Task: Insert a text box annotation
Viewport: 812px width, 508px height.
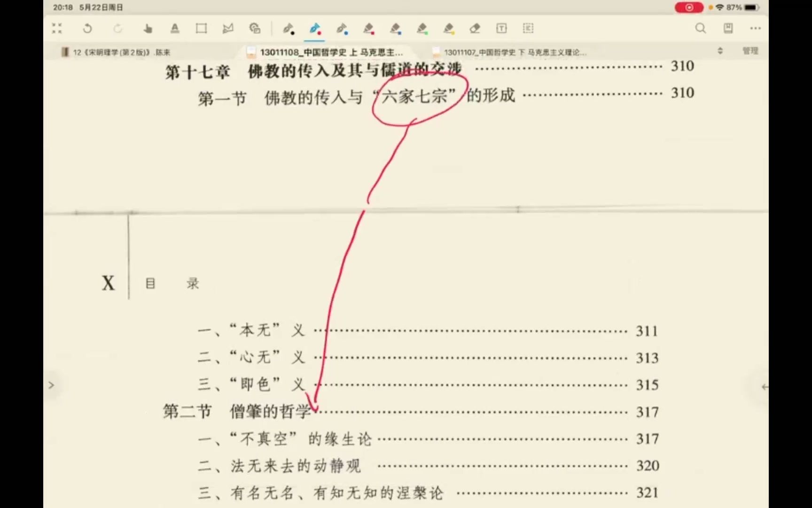Action: pyautogui.click(x=501, y=29)
